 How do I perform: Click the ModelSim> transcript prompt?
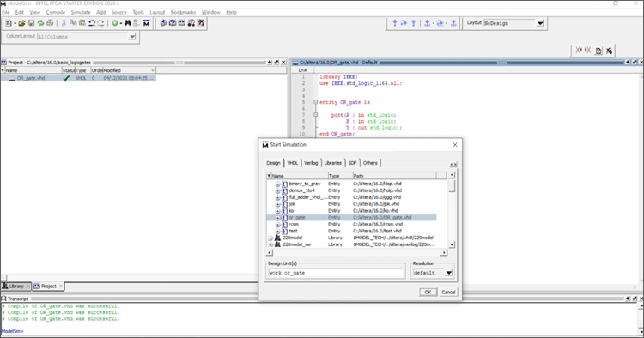(x=12, y=331)
